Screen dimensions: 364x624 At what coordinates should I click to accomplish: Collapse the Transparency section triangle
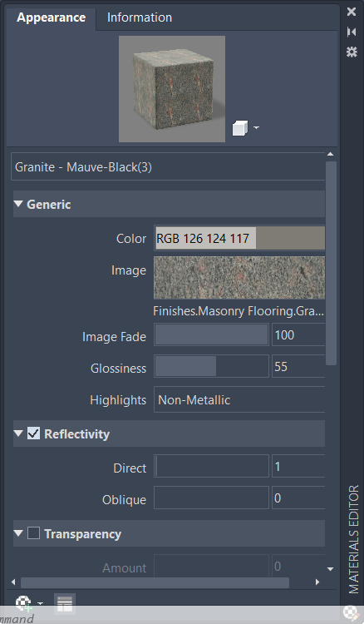18,533
